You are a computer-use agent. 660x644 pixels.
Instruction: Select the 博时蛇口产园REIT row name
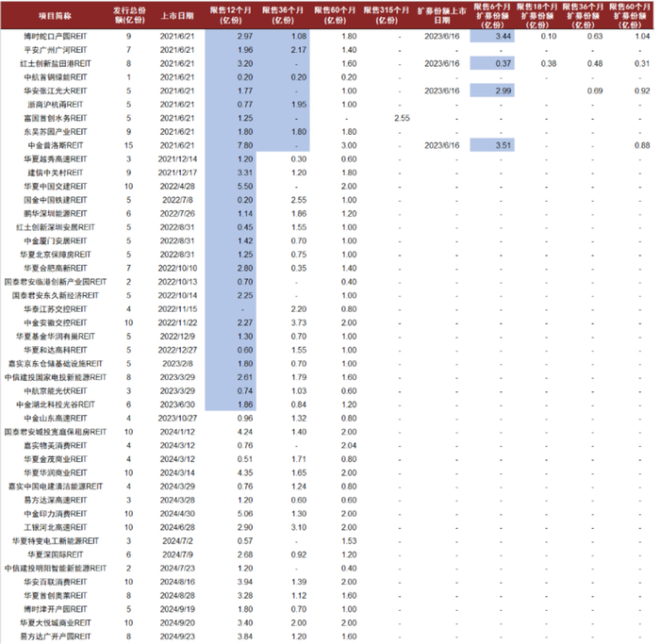55,36
